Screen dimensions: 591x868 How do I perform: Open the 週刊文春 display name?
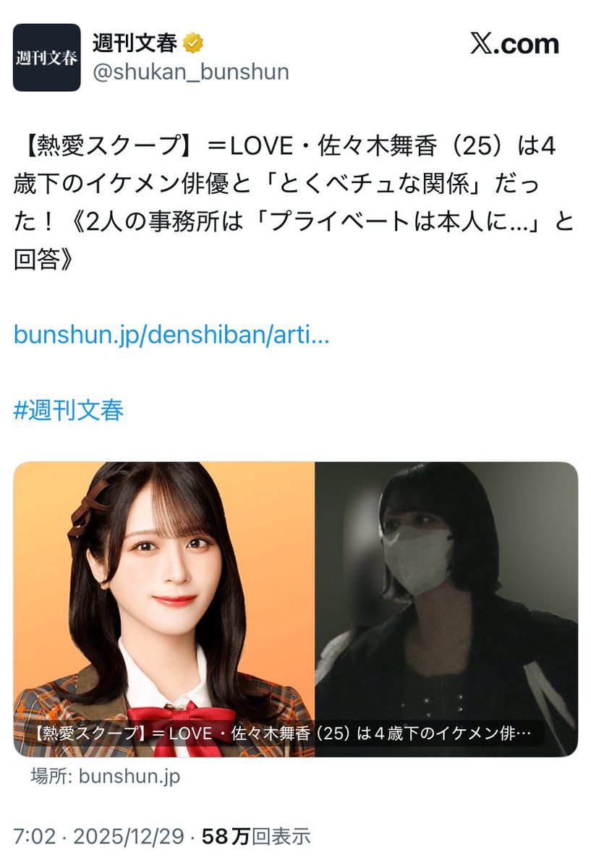[x=135, y=44]
